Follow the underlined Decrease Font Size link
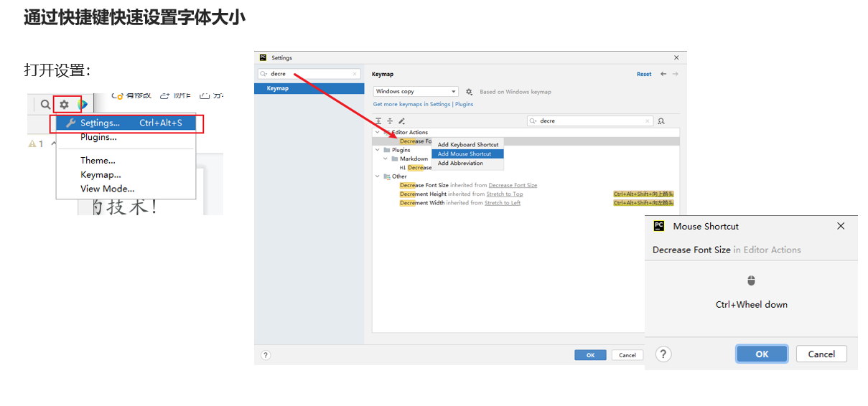This screenshot has width=868, height=406. coord(513,185)
